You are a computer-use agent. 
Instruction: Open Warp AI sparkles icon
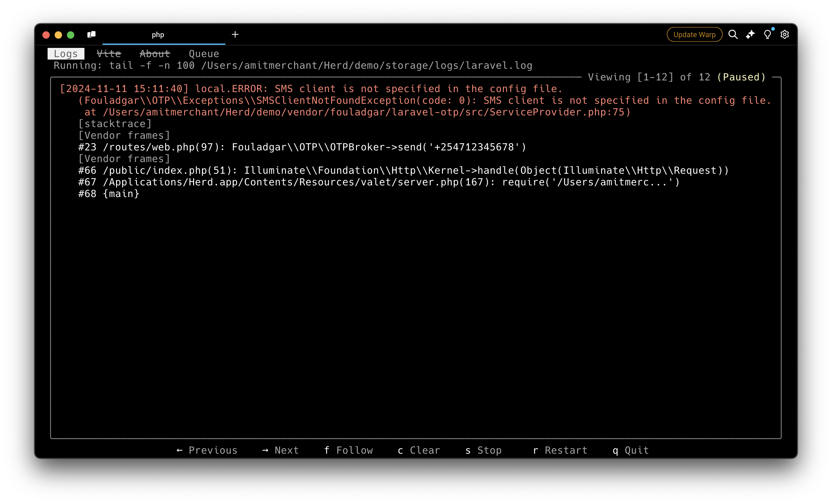point(750,34)
